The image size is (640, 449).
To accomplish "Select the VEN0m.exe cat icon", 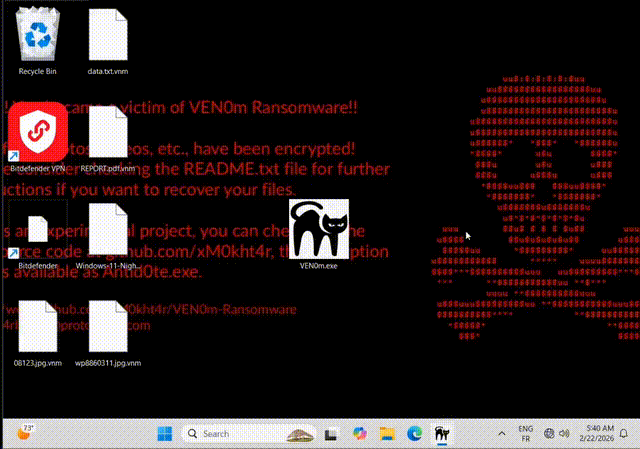I will point(319,231).
